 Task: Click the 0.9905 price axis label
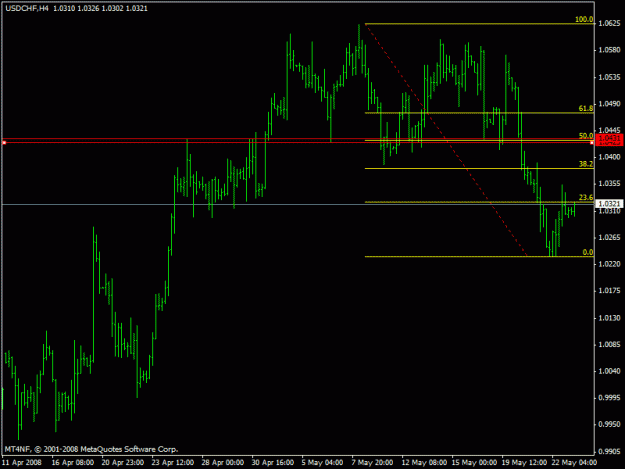(609, 452)
